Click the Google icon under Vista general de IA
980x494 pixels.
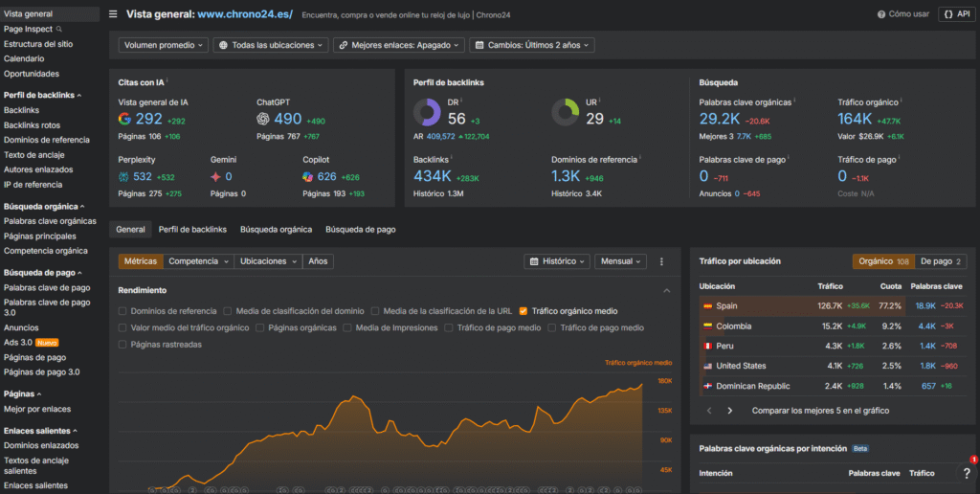point(124,120)
